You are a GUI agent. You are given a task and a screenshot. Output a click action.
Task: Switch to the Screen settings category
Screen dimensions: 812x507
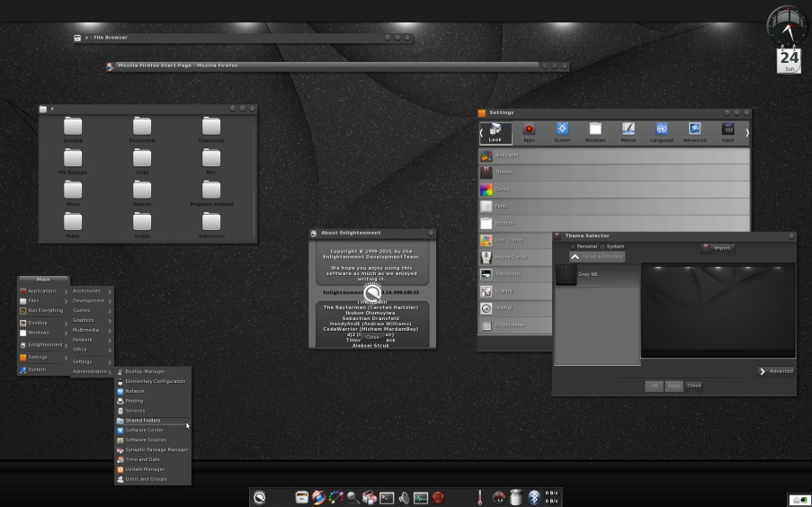[562, 132]
